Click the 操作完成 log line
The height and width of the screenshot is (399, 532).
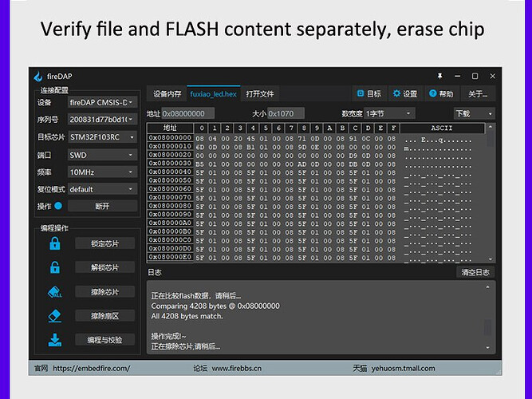(x=168, y=336)
